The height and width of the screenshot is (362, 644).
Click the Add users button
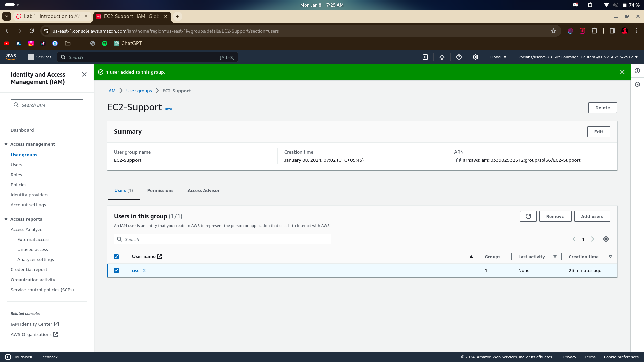[x=592, y=216]
